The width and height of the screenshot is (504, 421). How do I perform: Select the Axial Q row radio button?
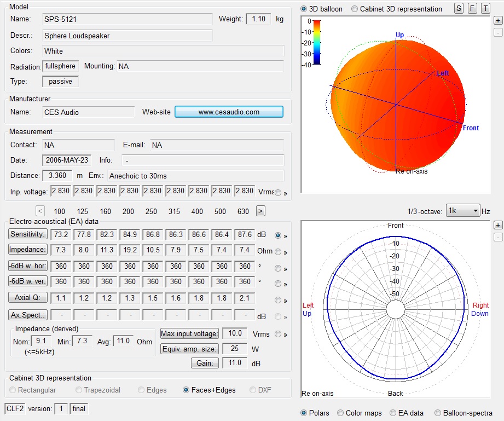click(278, 300)
